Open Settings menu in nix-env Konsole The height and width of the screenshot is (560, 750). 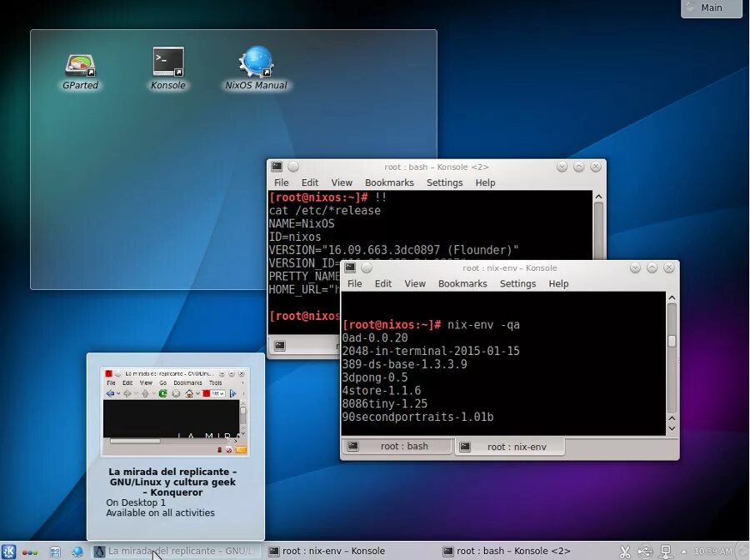(517, 283)
